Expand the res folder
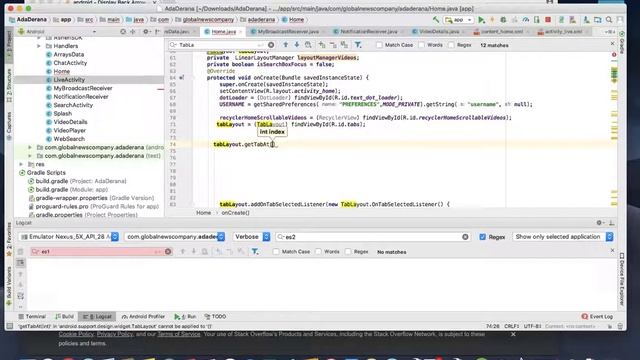This screenshot has height=360, width=640. [x=21, y=164]
